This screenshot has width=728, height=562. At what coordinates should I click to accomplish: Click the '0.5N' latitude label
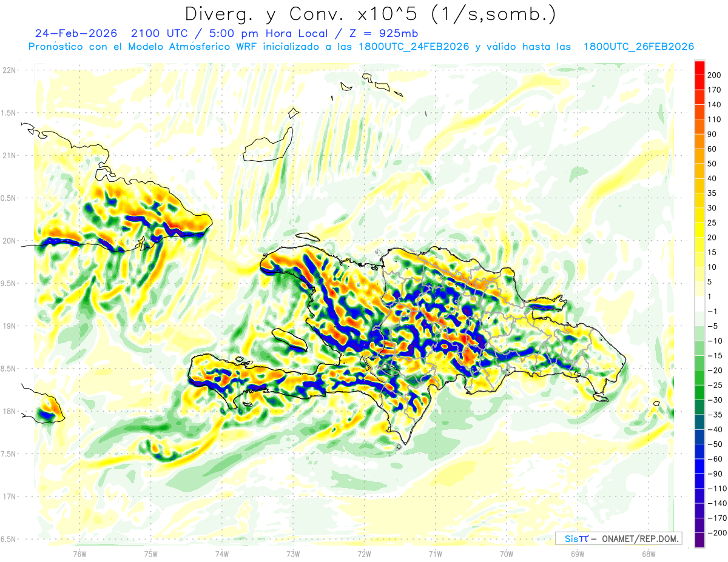click(x=9, y=198)
